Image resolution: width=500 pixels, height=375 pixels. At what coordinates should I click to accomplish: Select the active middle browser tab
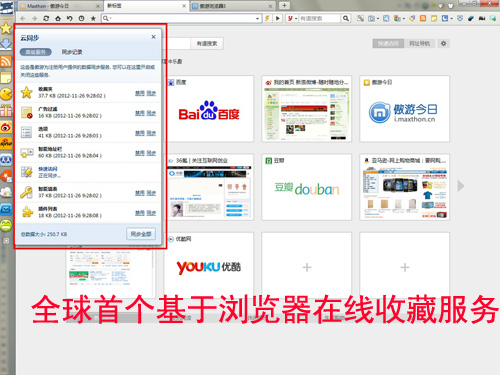[x=146, y=6]
